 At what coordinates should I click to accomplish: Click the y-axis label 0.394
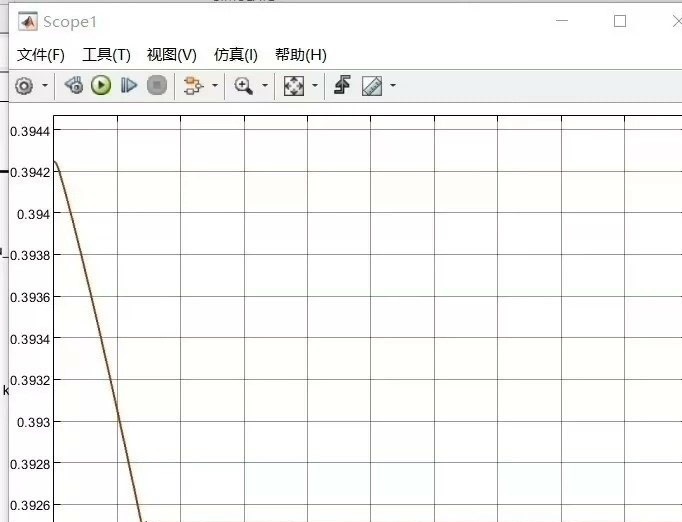coord(33,214)
